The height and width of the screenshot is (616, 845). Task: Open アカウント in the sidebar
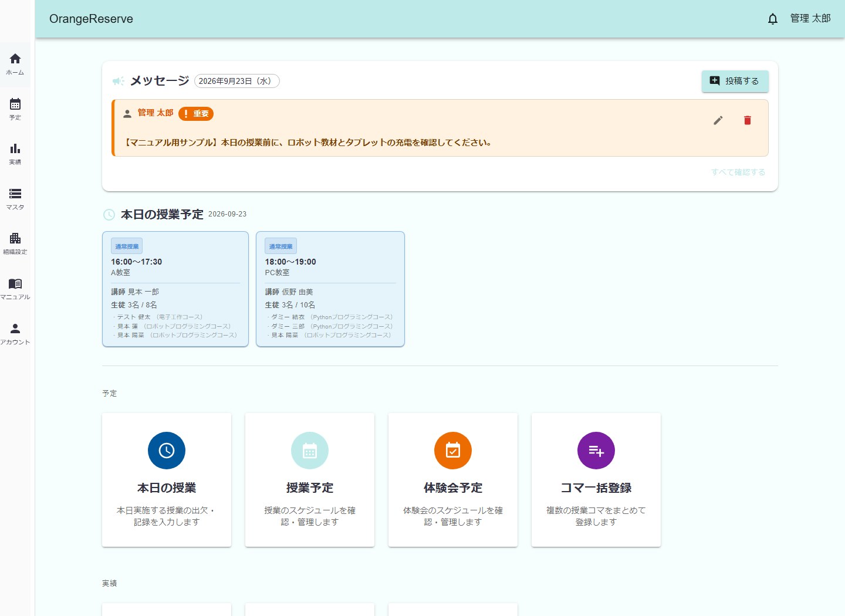[15, 334]
